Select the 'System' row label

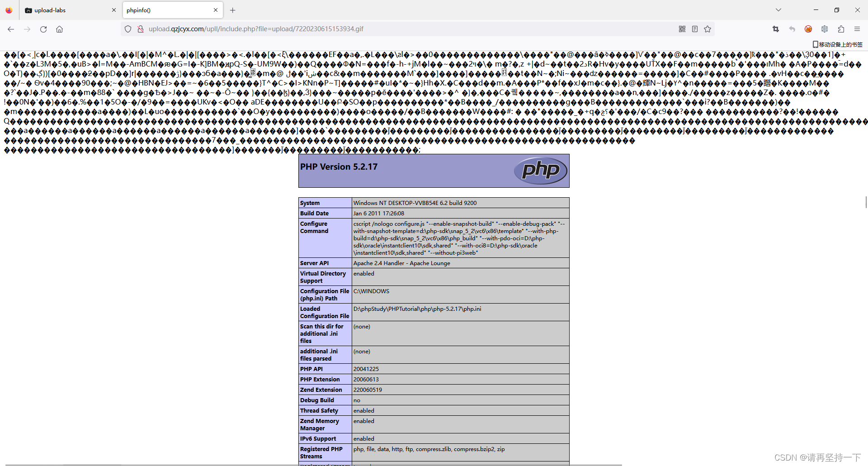coord(310,203)
